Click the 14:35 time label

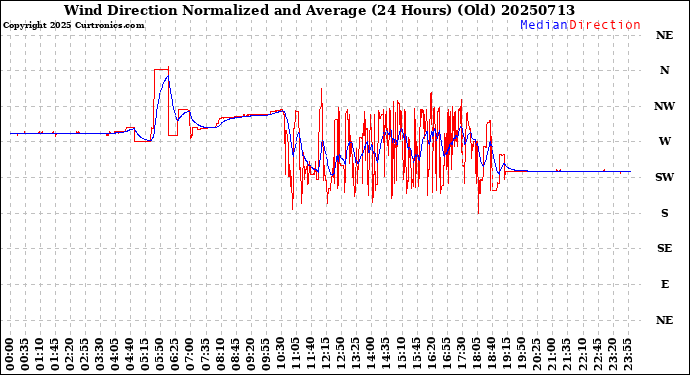pos(386,354)
